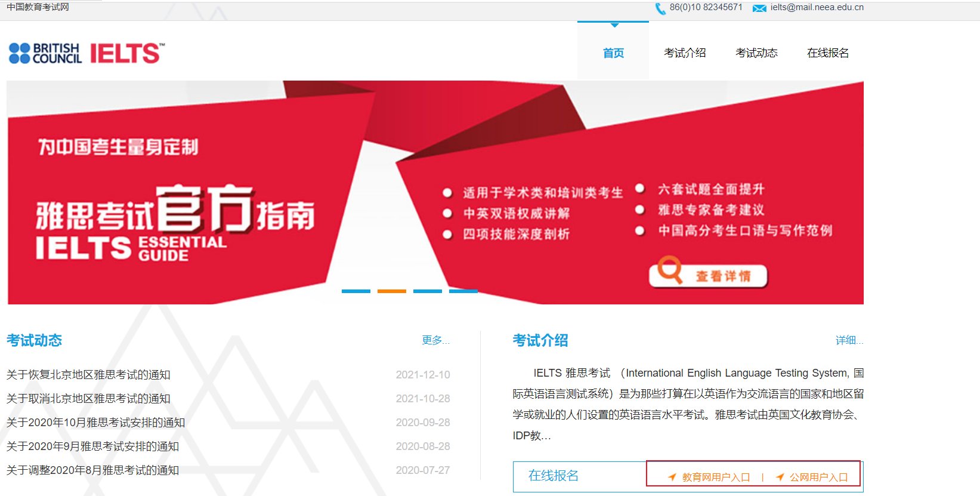This screenshot has width=980, height=496.
Task: Open the 考试介绍 navigation tab
Action: click(x=685, y=53)
